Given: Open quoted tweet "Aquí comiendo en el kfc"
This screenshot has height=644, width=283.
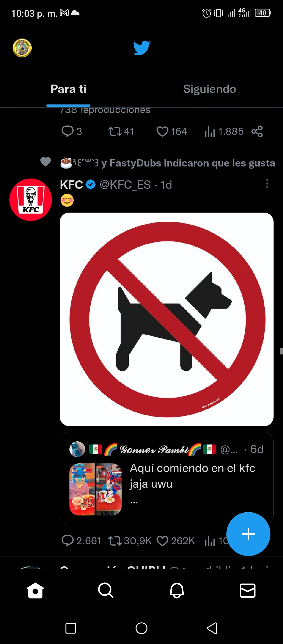Looking at the screenshot, I should point(167,478).
